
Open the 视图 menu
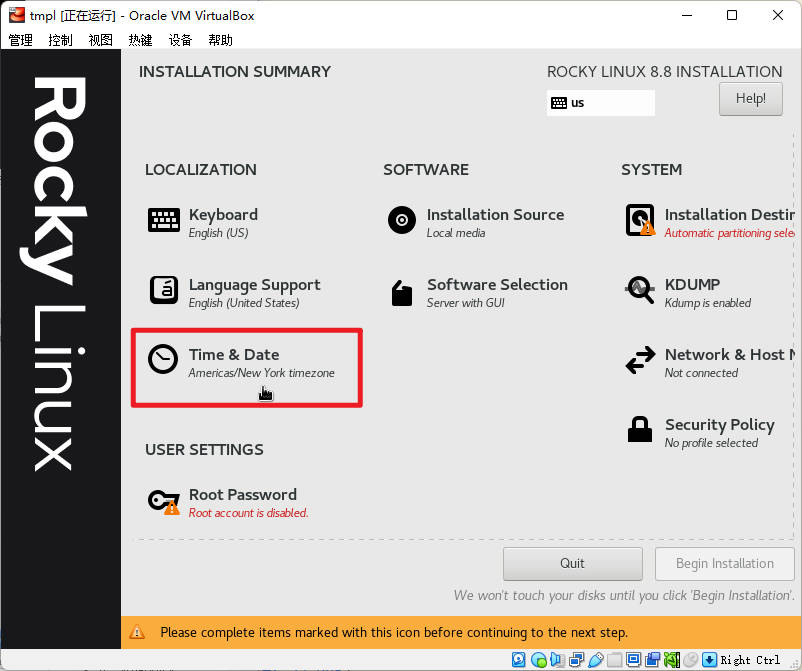[100, 40]
